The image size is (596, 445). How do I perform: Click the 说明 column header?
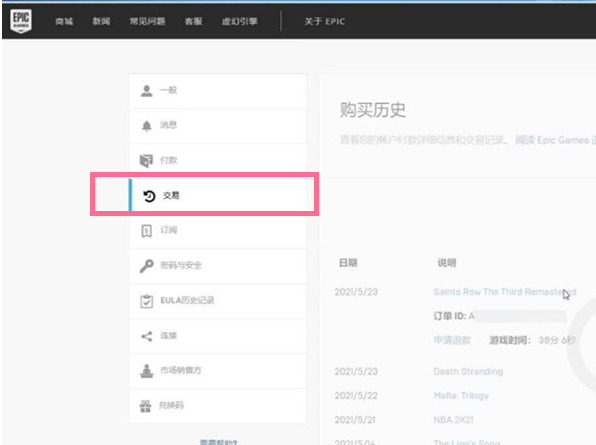coord(447,263)
